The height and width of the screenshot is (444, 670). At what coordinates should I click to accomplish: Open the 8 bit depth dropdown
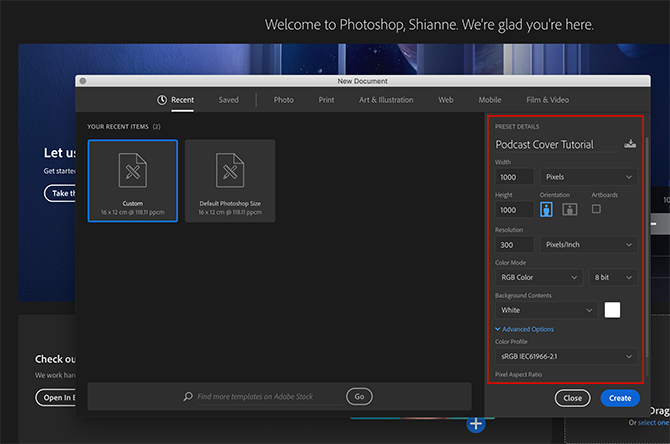pos(610,277)
